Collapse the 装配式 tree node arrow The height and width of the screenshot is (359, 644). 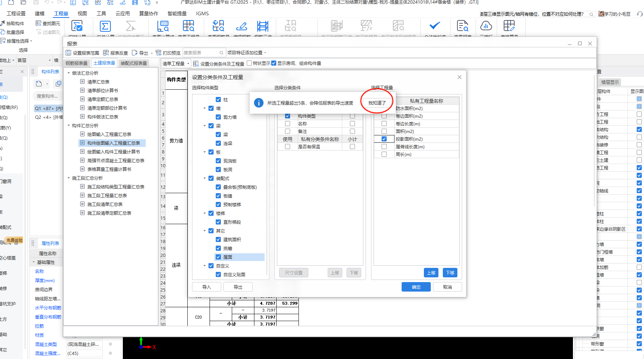(x=205, y=178)
